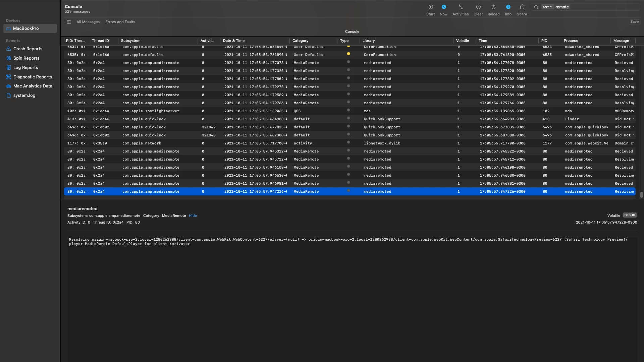The width and height of the screenshot is (644, 362).
Task: Select the All Messages filter tab
Action: pyautogui.click(x=88, y=22)
